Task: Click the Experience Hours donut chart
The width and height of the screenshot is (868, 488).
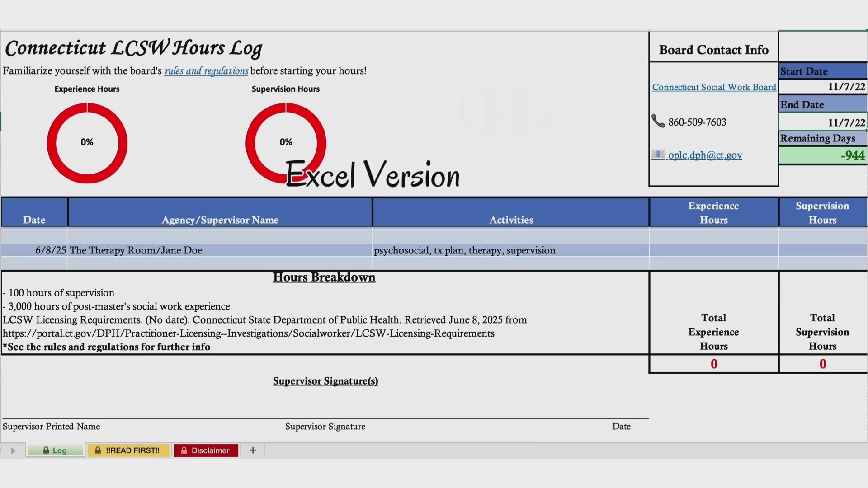Action: tap(87, 143)
